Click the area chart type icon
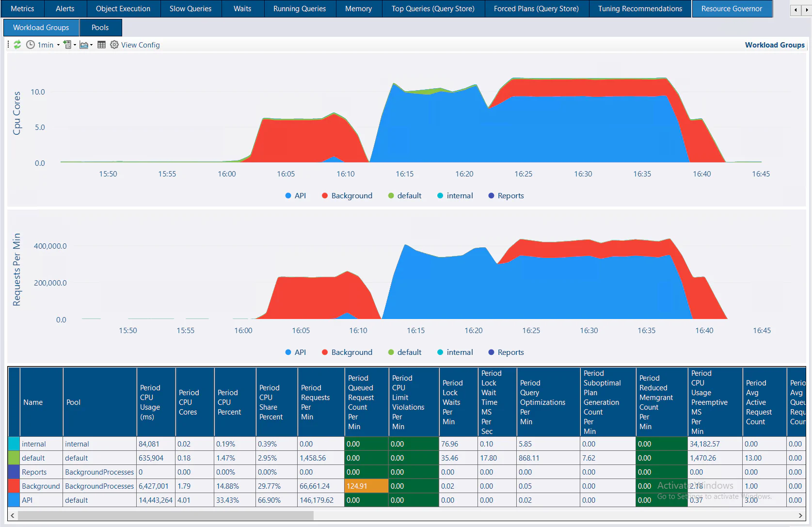Viewport: 812px width, 527px height. pyautogui.click(x=84, y=45)
